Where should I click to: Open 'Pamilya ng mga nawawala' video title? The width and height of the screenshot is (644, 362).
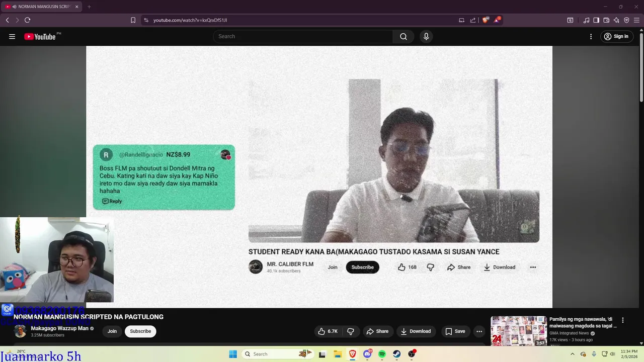583,322
